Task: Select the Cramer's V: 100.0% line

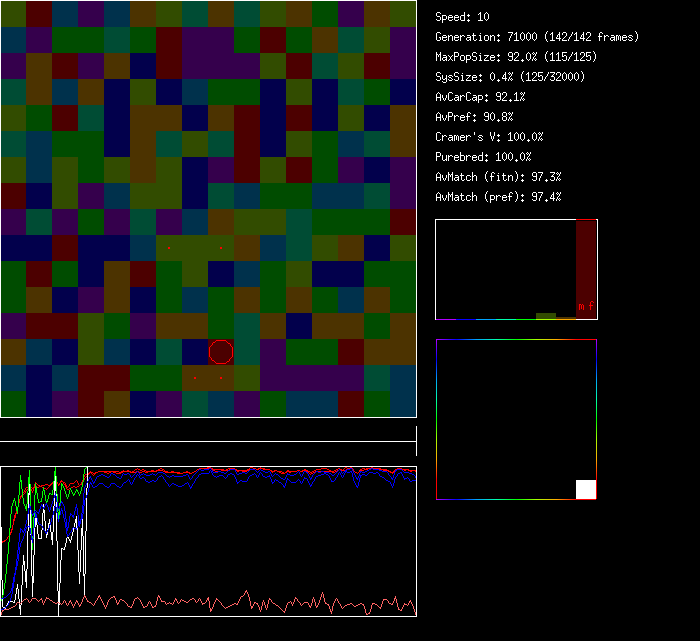Action: 489,137
